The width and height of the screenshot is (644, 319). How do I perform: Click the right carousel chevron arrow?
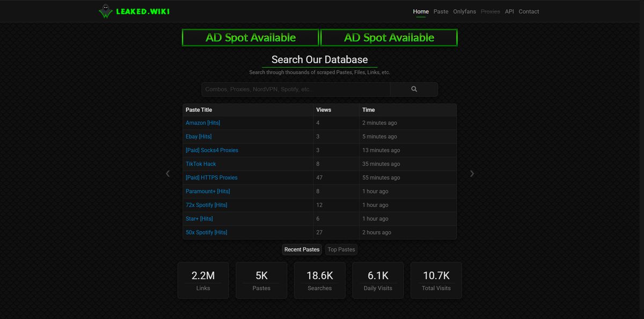pos(472,174)
